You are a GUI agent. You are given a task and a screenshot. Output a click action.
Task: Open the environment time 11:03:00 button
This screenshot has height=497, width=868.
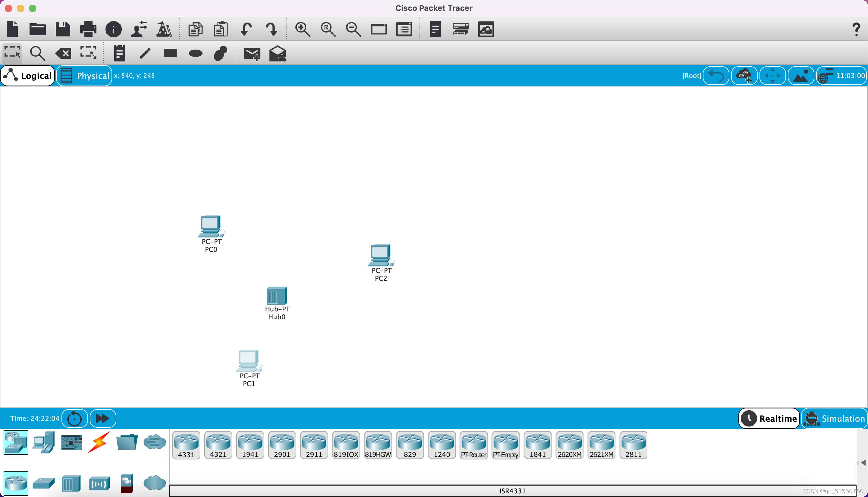pos(842,75)
